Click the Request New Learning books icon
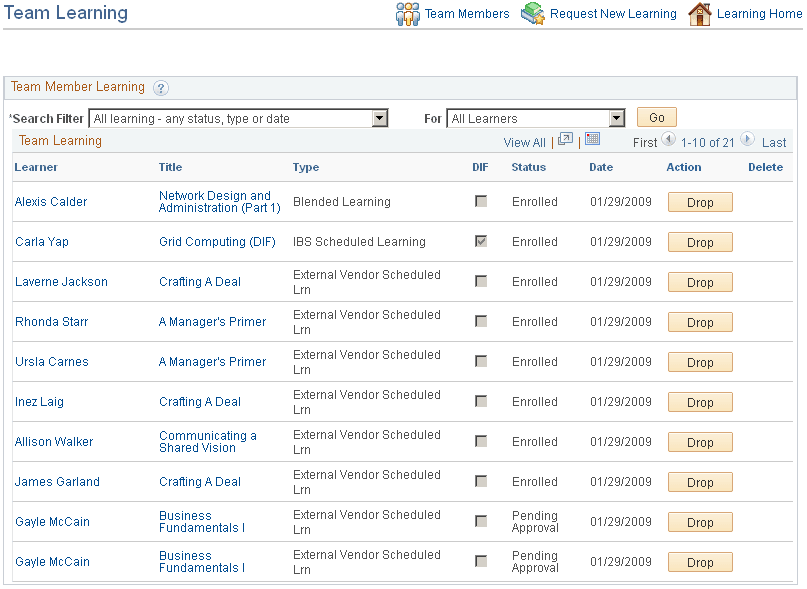807x589 pixels. coord(533,14)
